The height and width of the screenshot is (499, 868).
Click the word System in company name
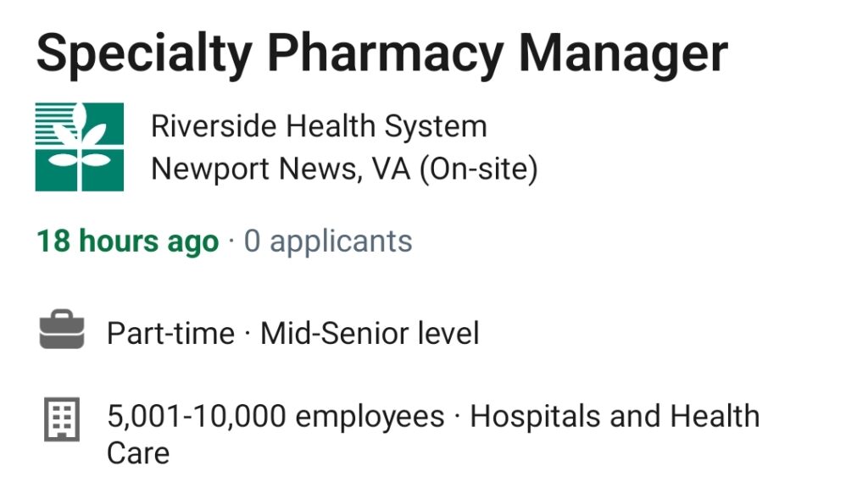436,126
